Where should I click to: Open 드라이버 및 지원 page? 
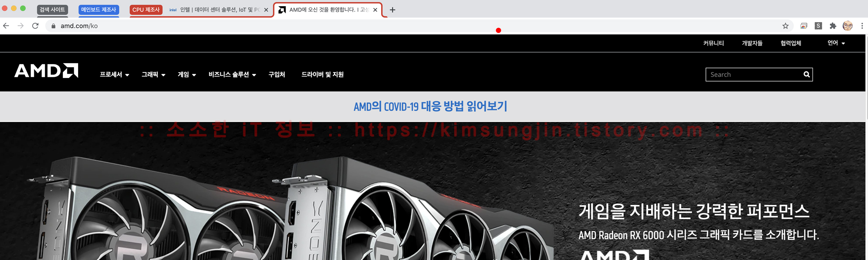[322, 75]
